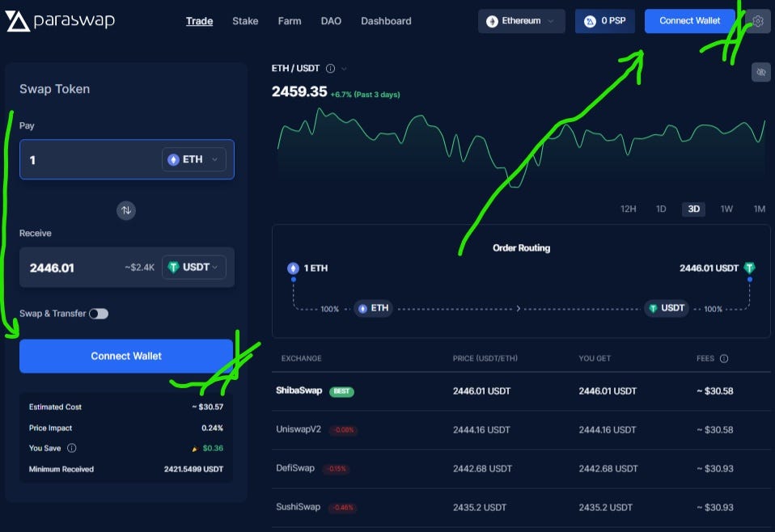Click the 0 PSP balance button

(605, 21)
